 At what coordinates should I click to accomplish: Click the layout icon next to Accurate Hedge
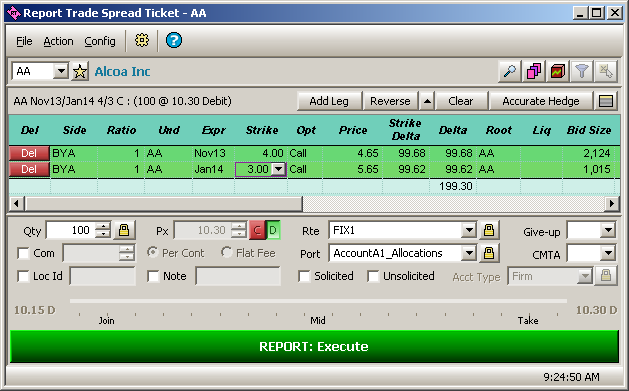pyautogui.click(x=606, y=101)
